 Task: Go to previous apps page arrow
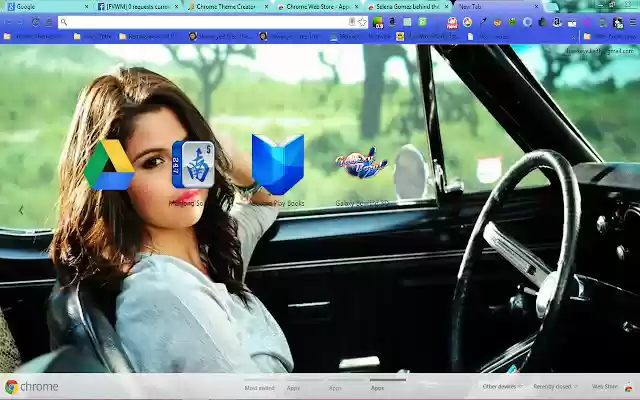(21, 210)
